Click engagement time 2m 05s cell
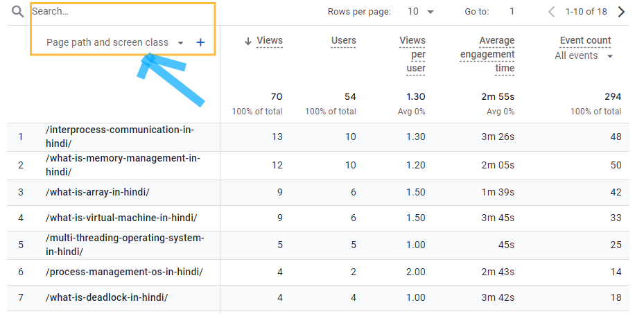 pyautogui.click(x=498, y=165)
